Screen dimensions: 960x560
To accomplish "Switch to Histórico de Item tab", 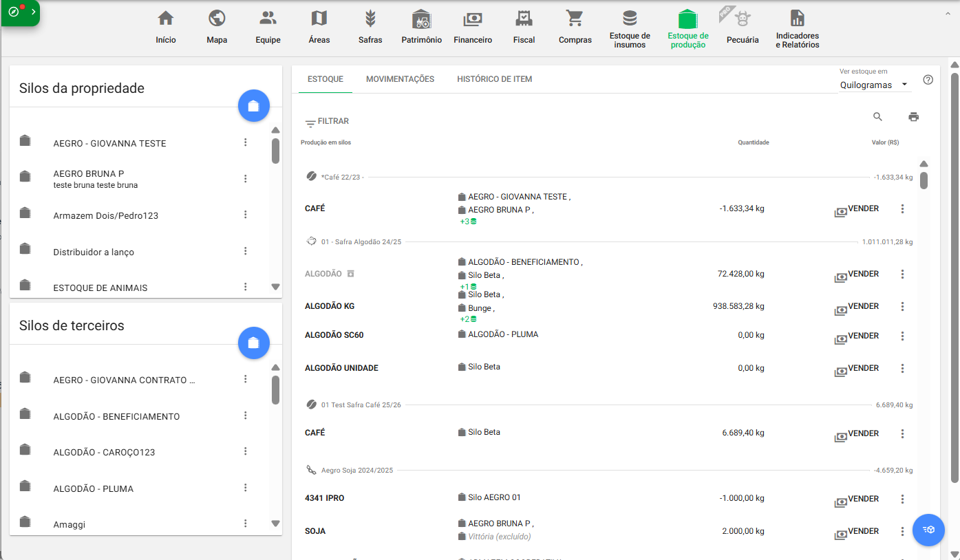I will (x=494, y=79).
